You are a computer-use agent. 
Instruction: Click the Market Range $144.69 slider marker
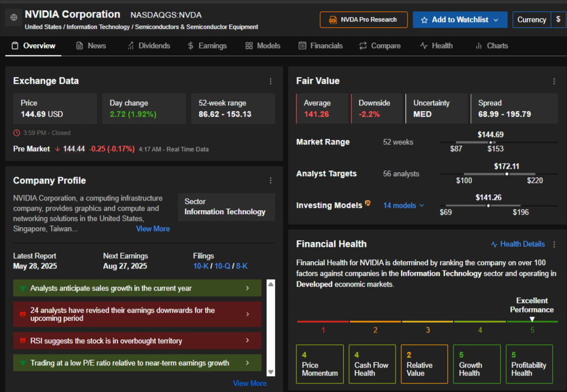pyautogui.click(x=490, y=142)
